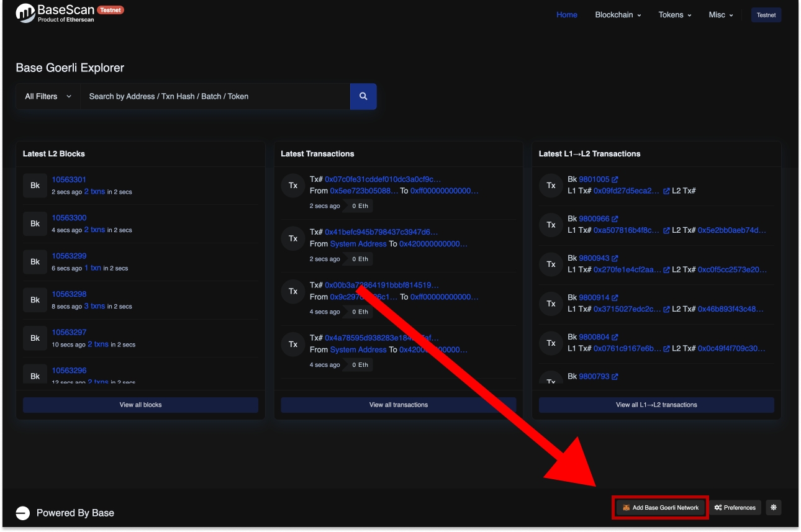801x532 pixels.
Task: Open block 10563300 link
Action: click(69, 218)
